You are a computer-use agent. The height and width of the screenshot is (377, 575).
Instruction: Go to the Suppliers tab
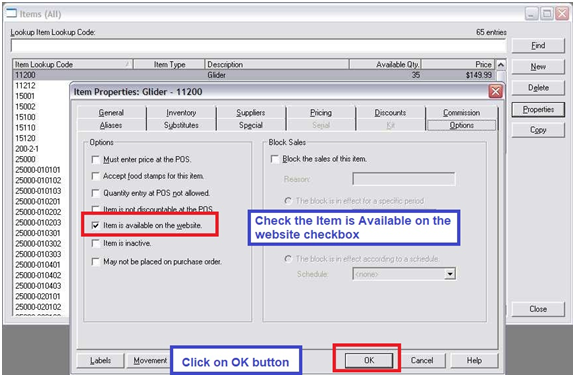pyautogui.click(x=251, y=113)
